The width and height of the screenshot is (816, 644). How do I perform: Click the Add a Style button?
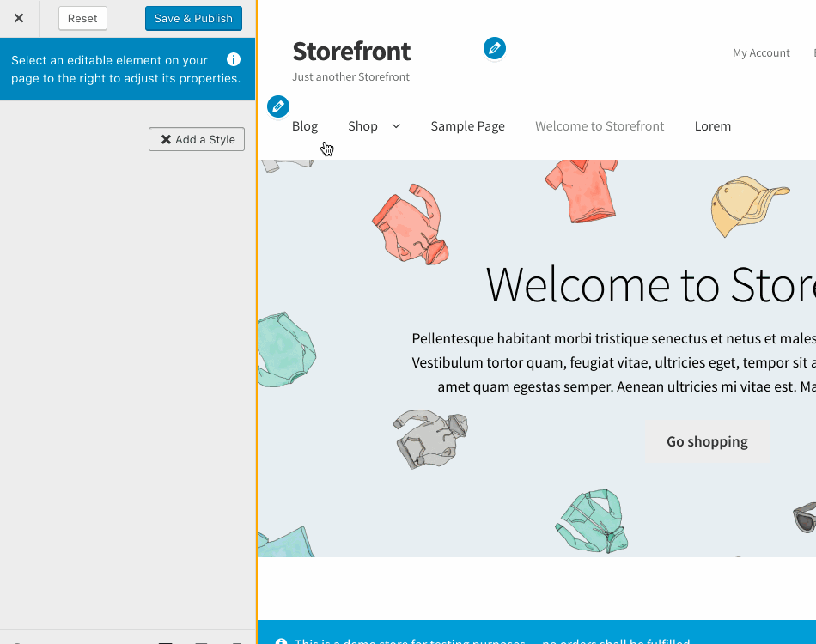coord(196,139)
